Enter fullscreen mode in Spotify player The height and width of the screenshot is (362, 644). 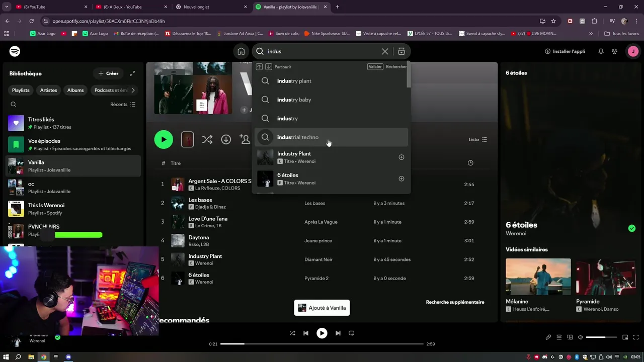coord(635,337)
